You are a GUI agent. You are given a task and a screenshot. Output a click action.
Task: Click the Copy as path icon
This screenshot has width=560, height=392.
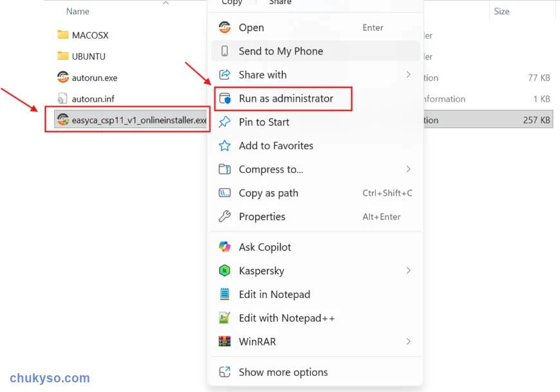[225, 193]
